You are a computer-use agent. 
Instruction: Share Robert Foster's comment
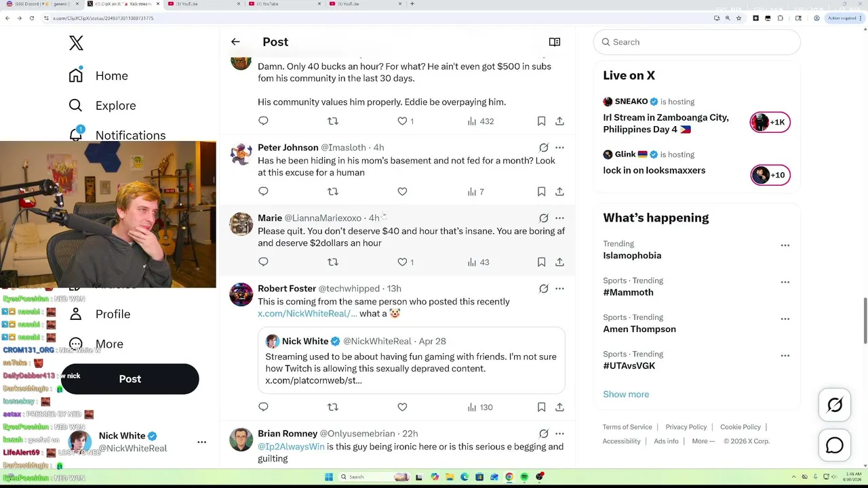[559, 407]
